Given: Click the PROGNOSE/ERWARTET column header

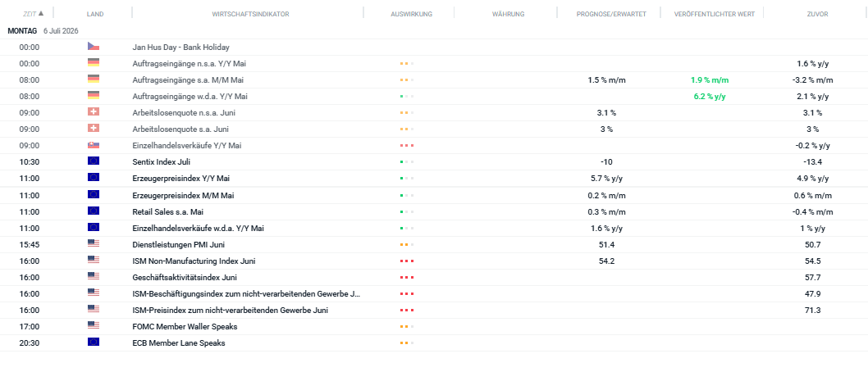Looking at the screenshot, I should click(610, 14).
